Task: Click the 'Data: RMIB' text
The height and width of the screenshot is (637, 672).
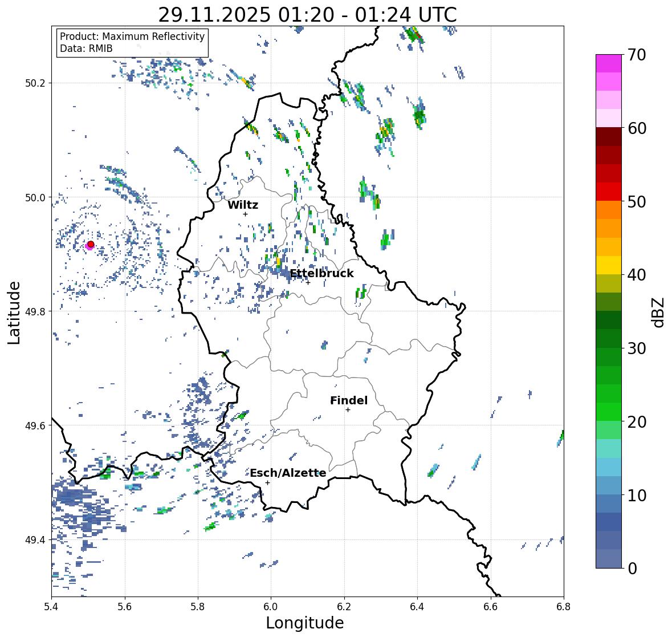Action: (86, 48)
